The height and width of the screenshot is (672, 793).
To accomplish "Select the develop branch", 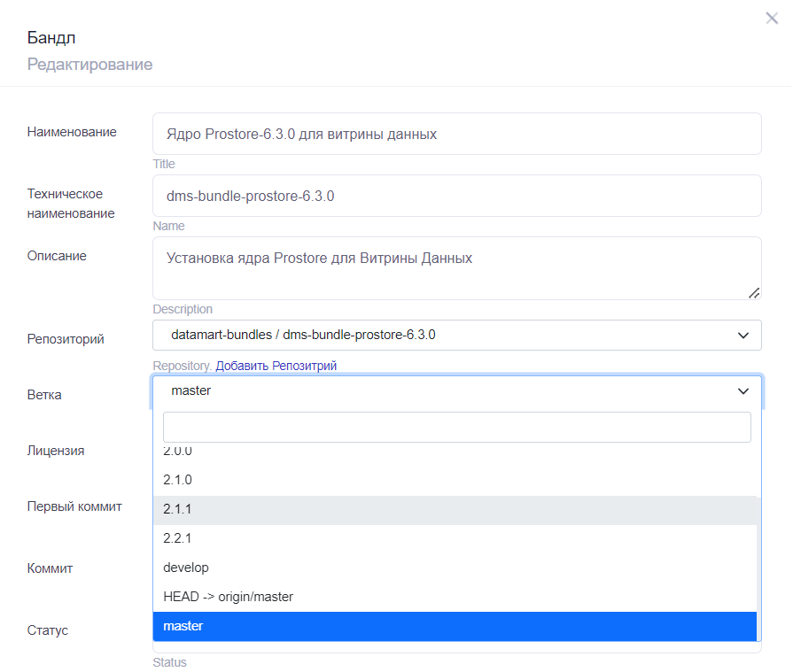I will point(186,568).
